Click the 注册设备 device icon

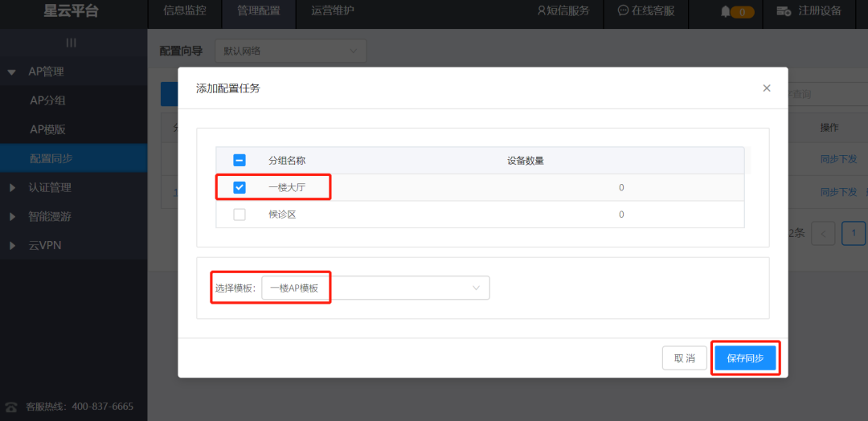(x=784, y=11)
